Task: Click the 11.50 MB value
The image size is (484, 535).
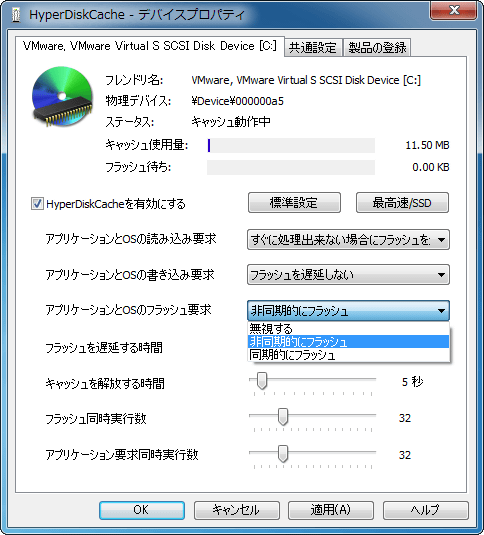Action: coord(427,145)
